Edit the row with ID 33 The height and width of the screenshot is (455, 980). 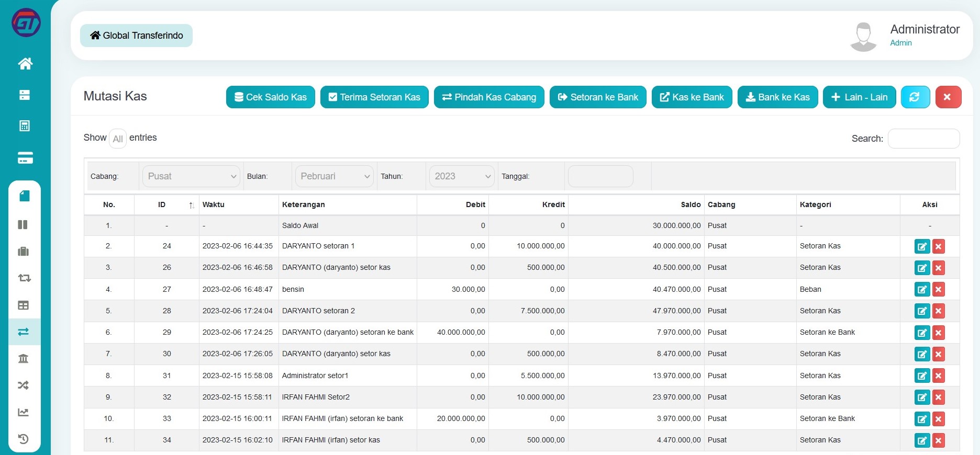[x=922, y=419]
